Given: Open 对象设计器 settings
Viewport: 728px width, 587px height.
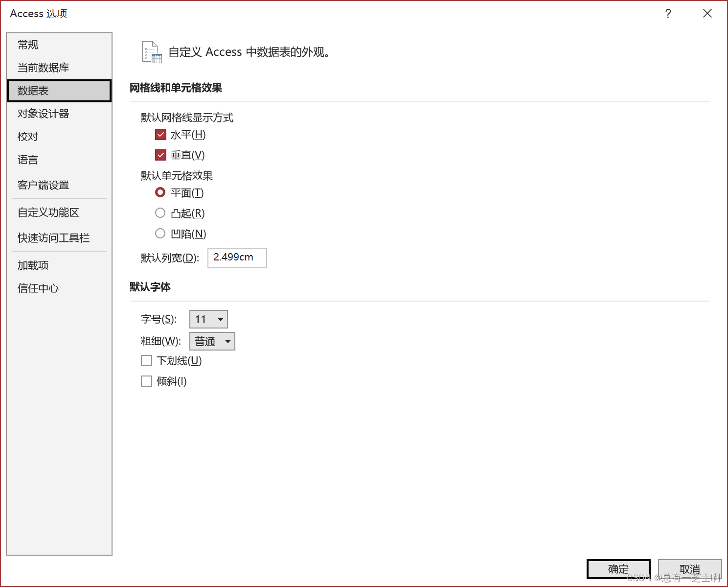Looking at the screenshot, I should (59, 114).
